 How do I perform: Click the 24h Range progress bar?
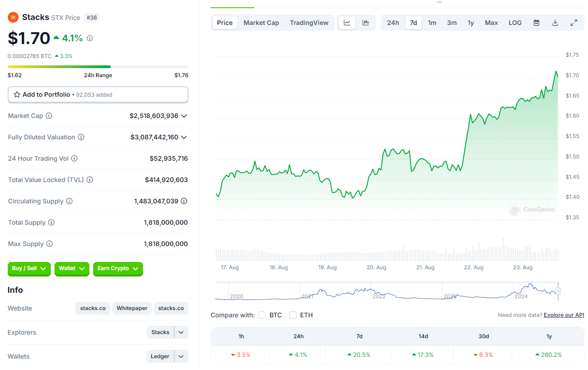(98, 67)
